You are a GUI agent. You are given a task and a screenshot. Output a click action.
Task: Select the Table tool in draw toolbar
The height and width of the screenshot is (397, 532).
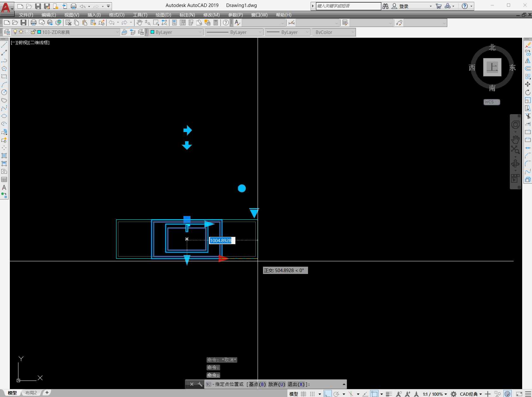[x=4, y=179]
